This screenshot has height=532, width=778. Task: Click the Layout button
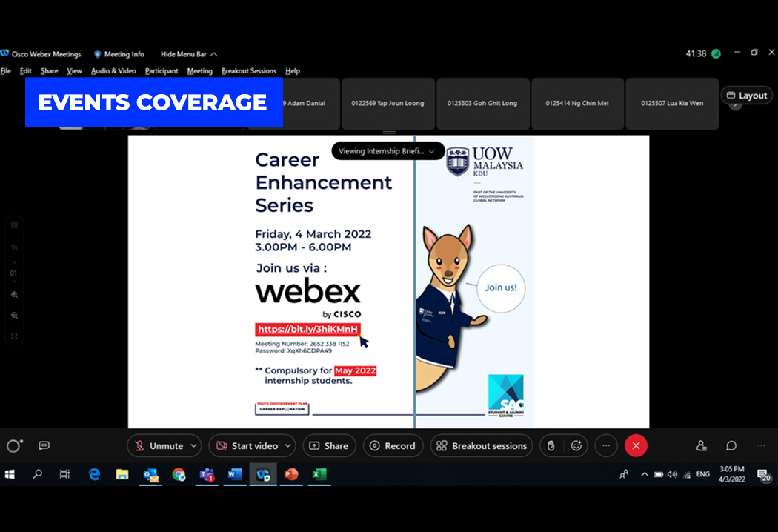[x=746, y=96]
